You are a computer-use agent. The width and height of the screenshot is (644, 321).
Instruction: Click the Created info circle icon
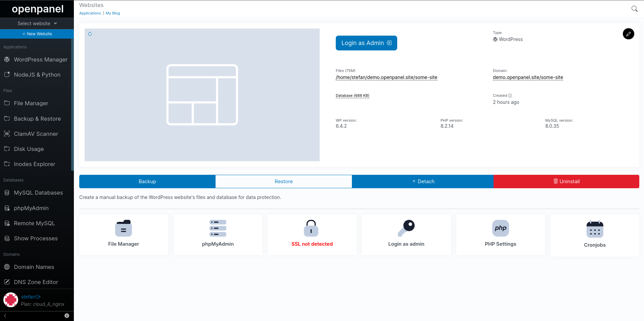510,96
